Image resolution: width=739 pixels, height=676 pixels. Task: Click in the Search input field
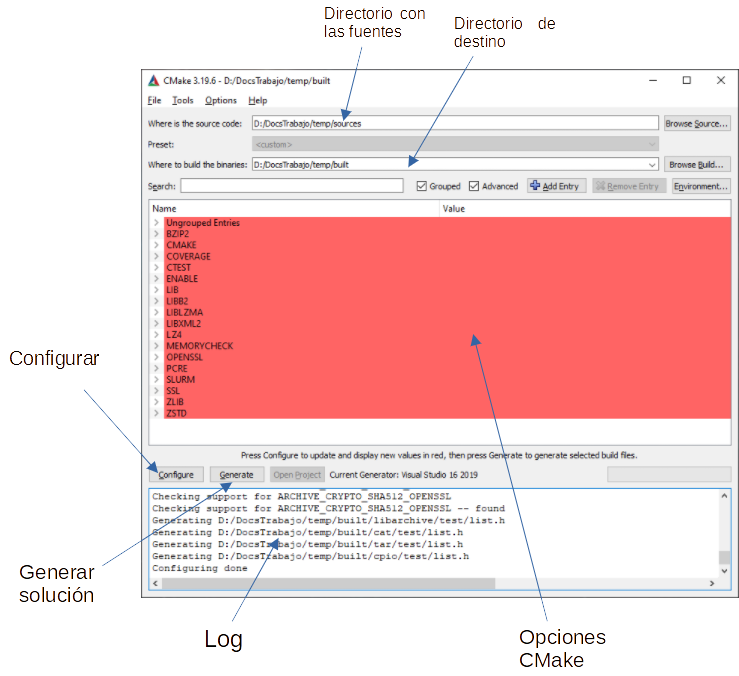(x=292, y=186)
